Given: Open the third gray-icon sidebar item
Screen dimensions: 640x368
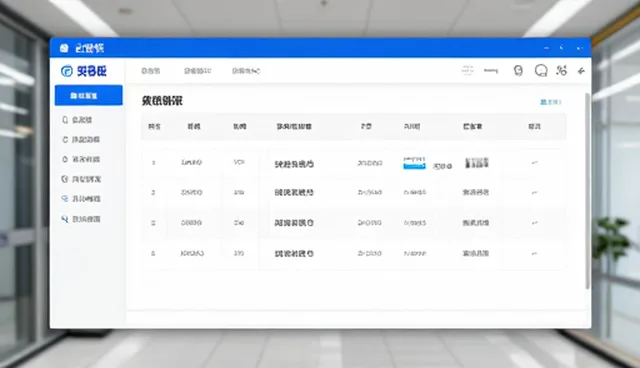Looking at the screenshot, I should [81, 159].
